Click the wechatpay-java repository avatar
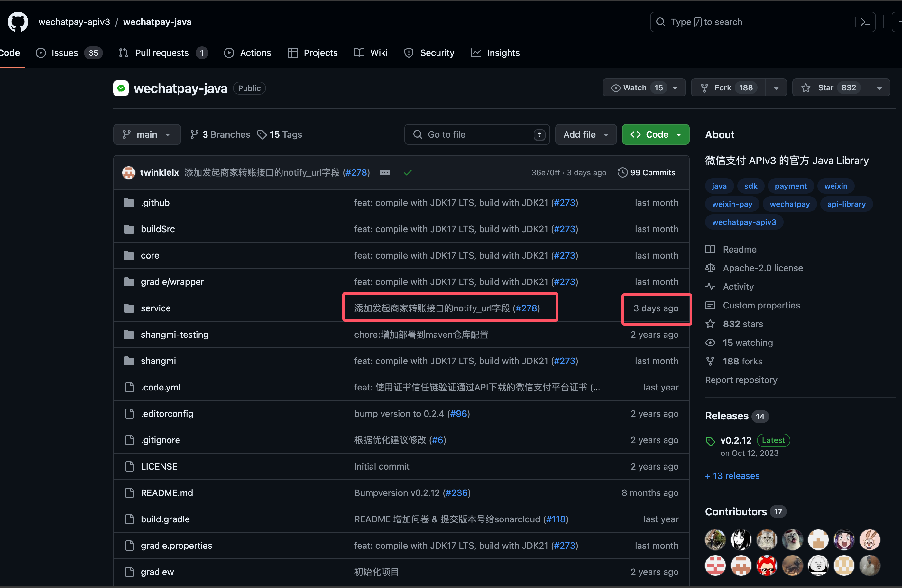902x588 pixels. click(x=121, y=88)
